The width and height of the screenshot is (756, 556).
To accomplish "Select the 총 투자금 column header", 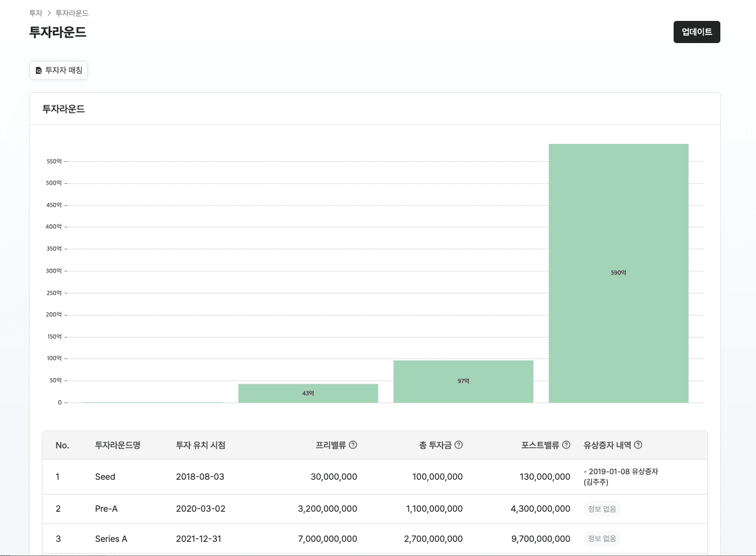I will coord(435,445).
